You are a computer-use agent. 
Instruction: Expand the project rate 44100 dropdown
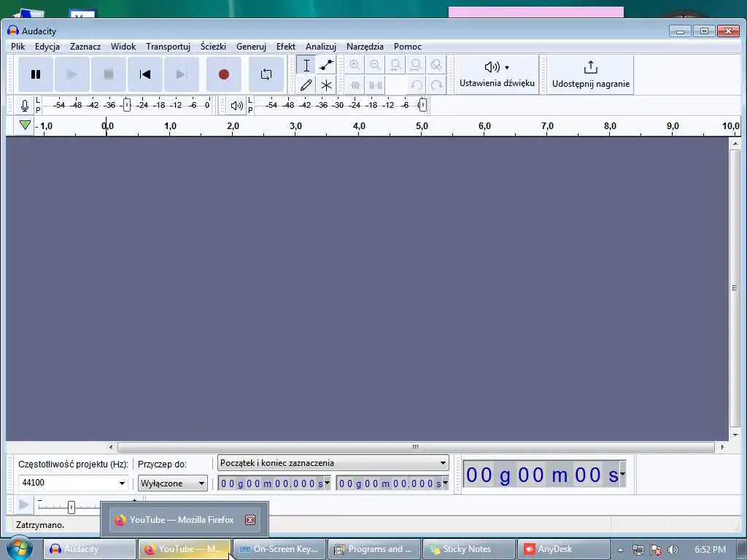122,483
